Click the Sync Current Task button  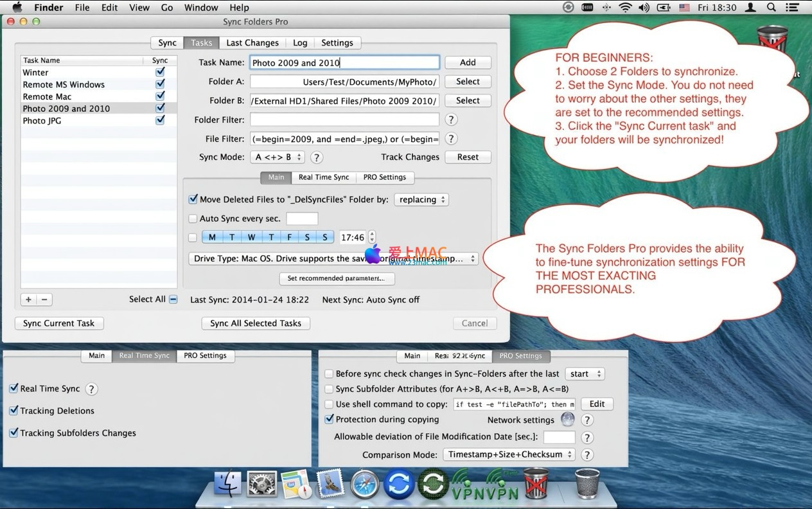pyautogui.click(x=59, y=323)
